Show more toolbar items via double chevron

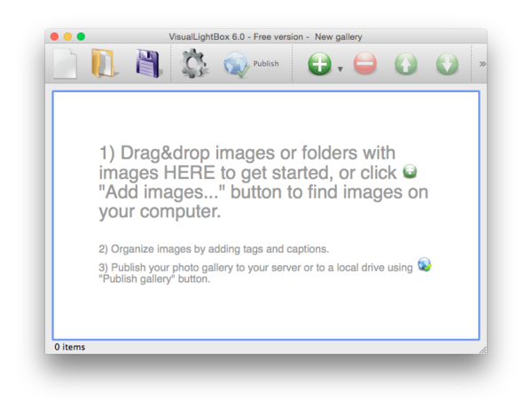482,64
